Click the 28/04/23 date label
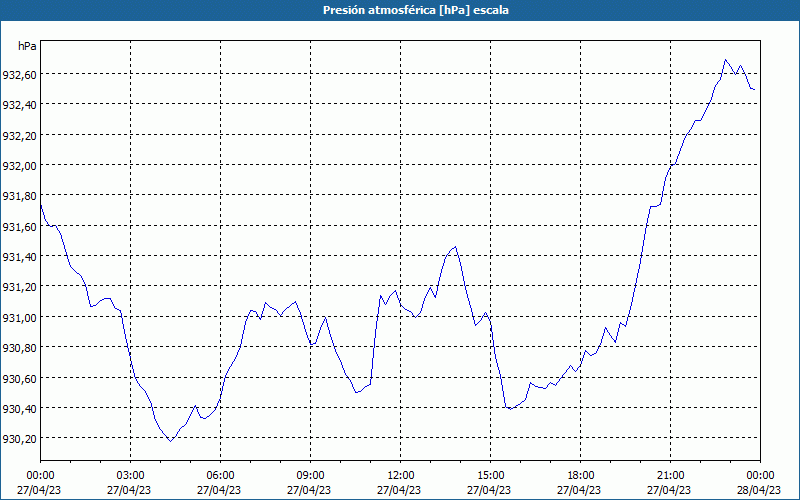 (x=759, y=490)
